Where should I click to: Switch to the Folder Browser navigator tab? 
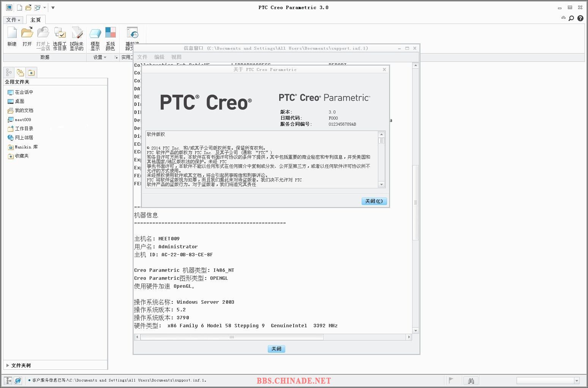[20, 73]
